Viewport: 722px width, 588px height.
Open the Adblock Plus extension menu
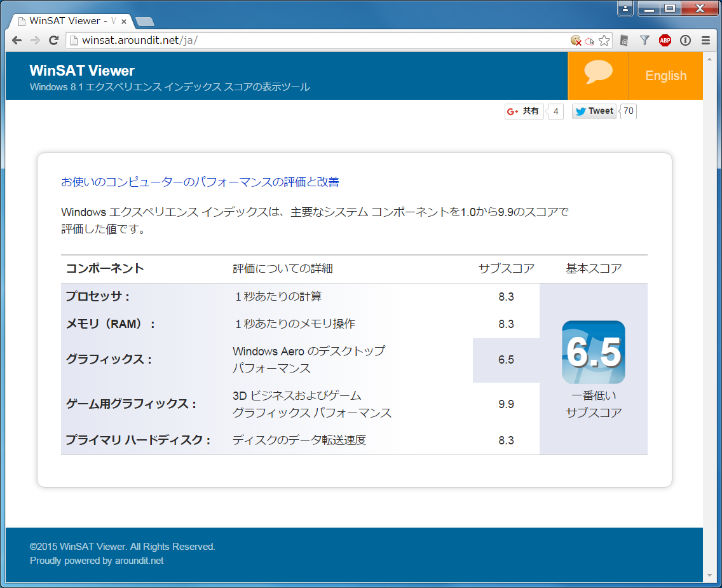[x=665, y=41]
